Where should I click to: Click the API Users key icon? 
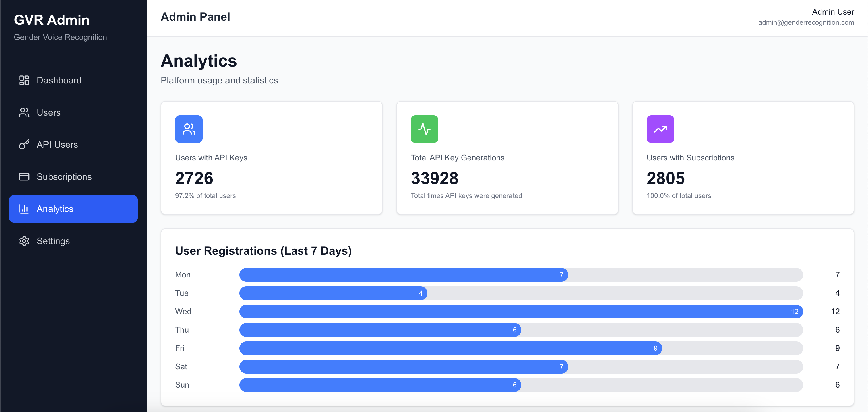(x=24, y=145)
